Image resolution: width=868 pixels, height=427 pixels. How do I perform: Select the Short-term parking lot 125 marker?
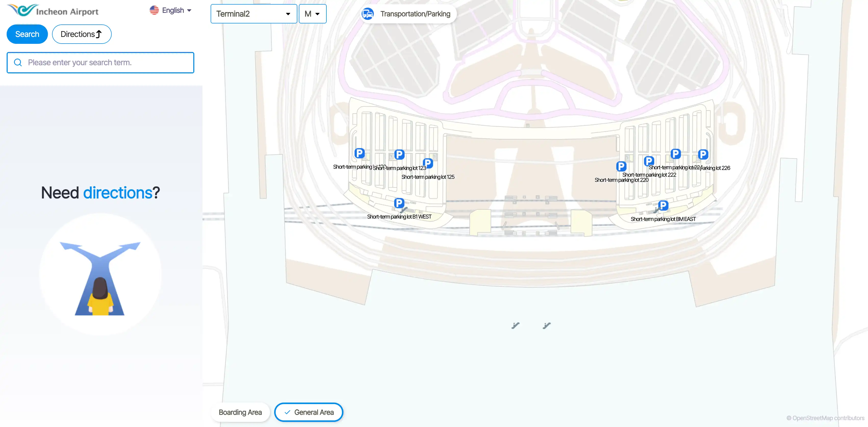[x=428, y=163]
